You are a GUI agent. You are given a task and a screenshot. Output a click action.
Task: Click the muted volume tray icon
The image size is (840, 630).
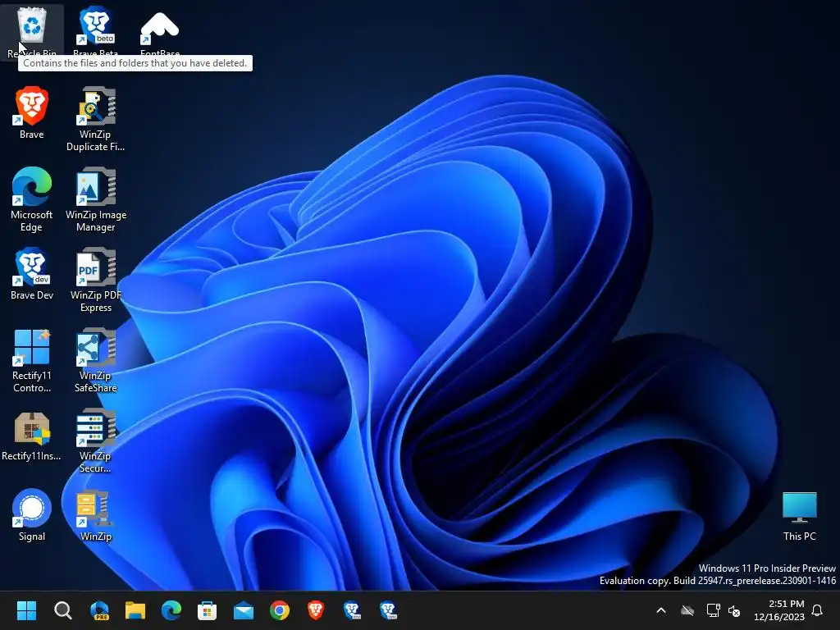pos(734,610)
